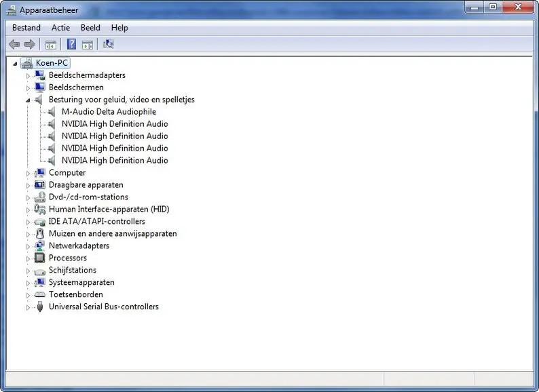This screenshot has height=392, width=539.
Task: Click the Koen-PC computer icon
Action: [x=26, y=63]
